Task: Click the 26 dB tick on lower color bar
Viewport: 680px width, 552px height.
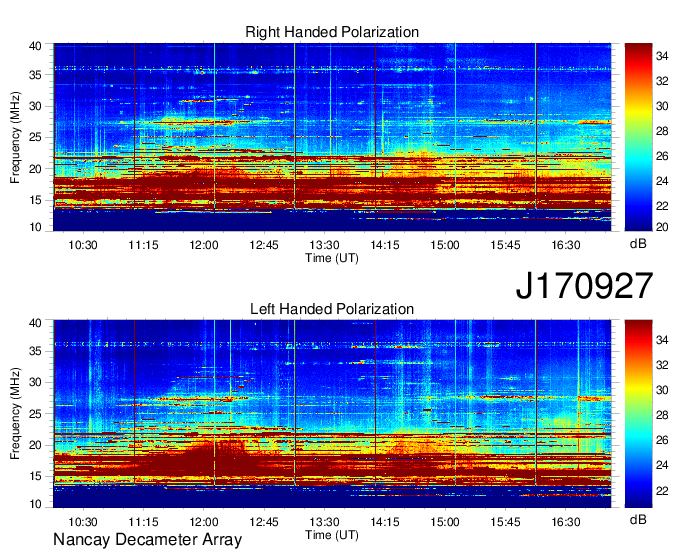Action: [662, 441]
